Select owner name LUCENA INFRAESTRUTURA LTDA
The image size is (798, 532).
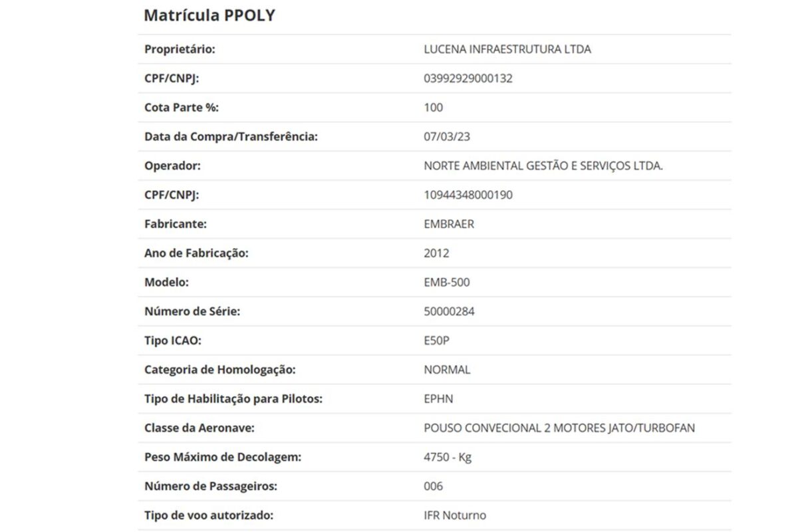tap(507, 49)
